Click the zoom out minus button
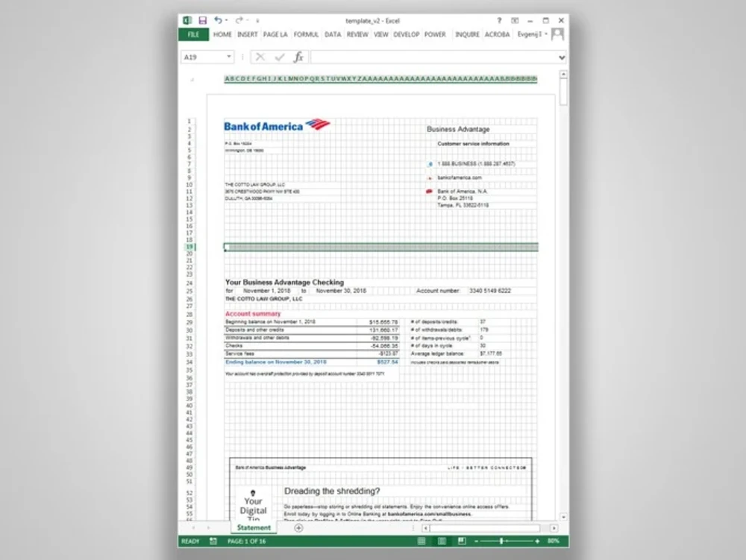 click(476, 541)
